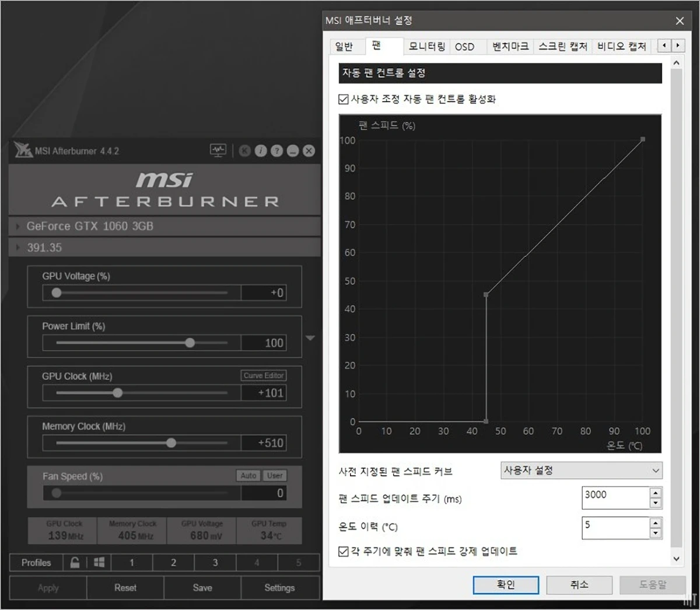This screenshot has width=700, height=610.
Task: Go to the 스크린 캡처 tab
Action: (562, 47)
